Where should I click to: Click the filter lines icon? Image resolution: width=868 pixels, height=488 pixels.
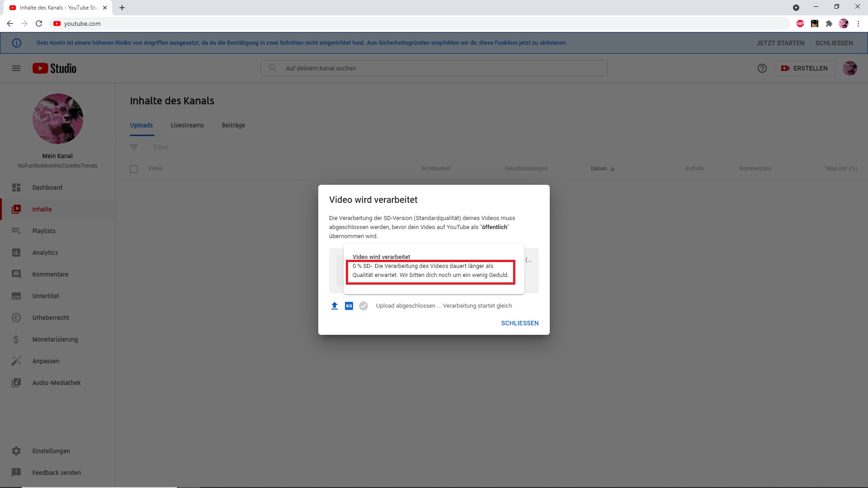[x=134, y=147]
